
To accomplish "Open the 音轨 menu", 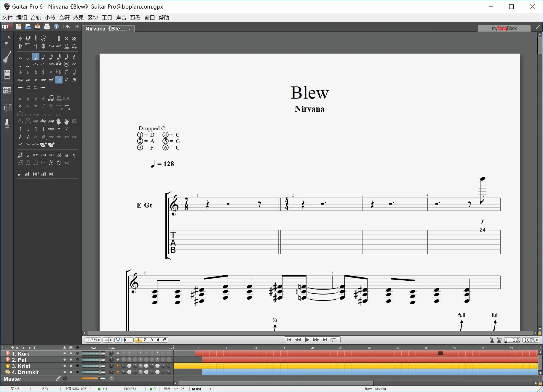I will tap(36, 17).
